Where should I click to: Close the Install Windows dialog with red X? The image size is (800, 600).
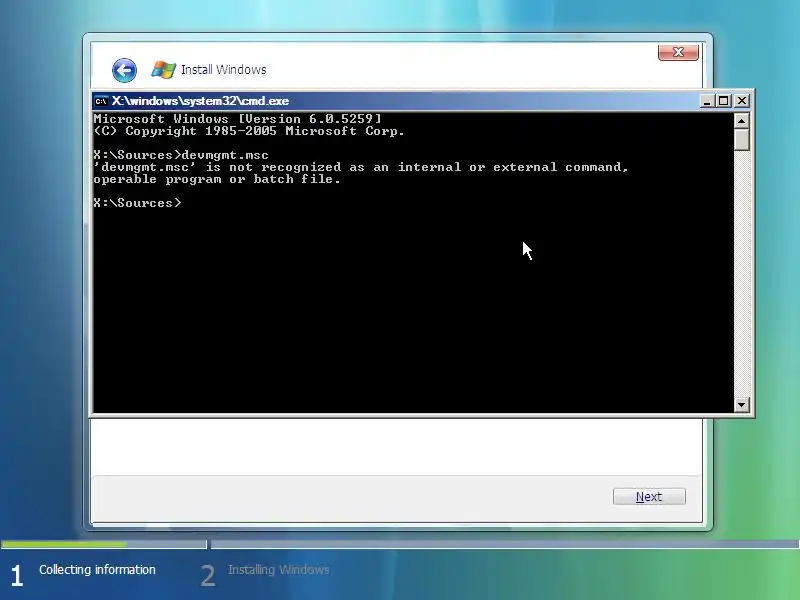point(678,52)
